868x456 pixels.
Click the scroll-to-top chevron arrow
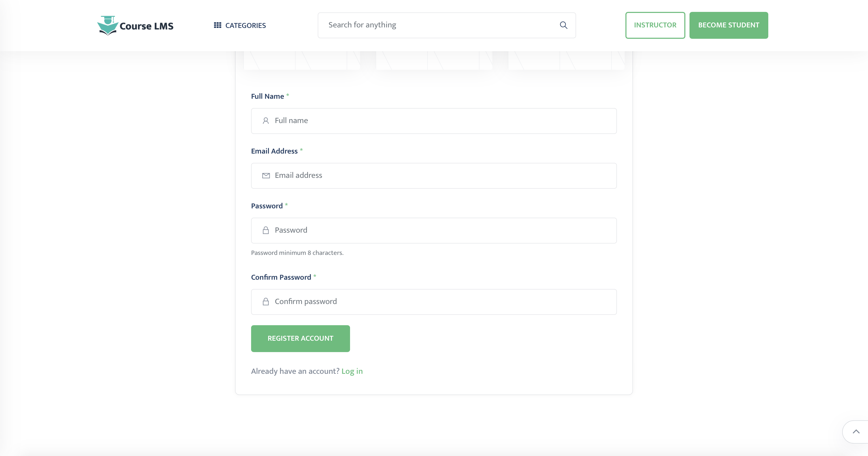click(856, 432)
